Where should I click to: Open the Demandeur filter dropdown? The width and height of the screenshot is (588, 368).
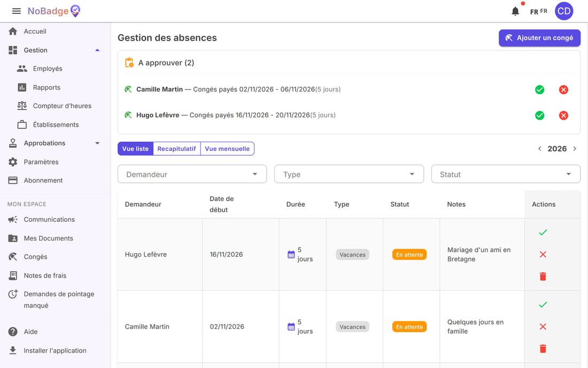pyautogui.click(x=192, y=174)
